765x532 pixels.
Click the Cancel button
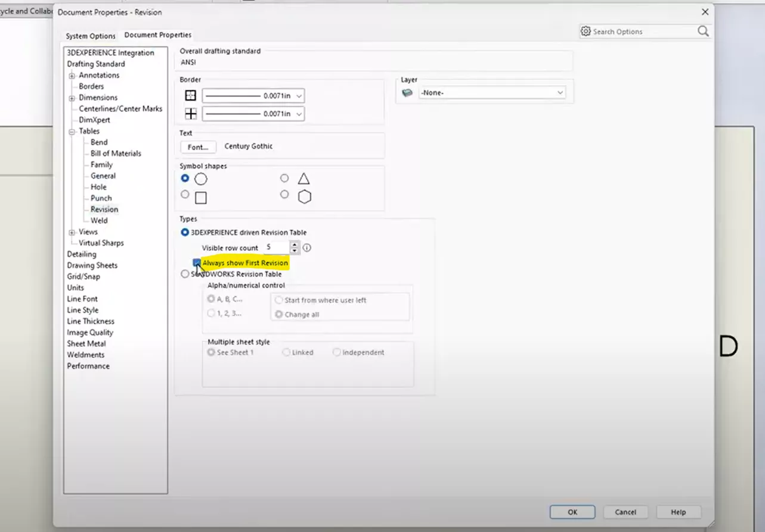click(625, 512)
